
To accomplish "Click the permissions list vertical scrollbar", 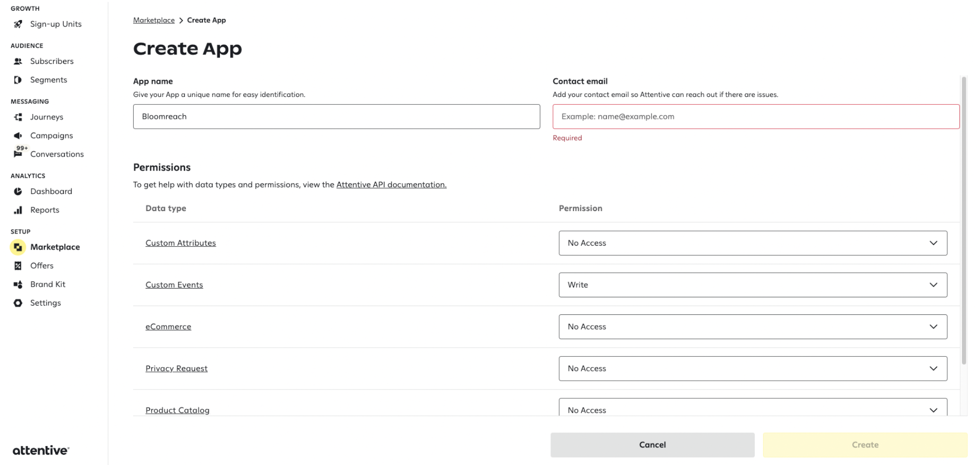I will point(964,220).
